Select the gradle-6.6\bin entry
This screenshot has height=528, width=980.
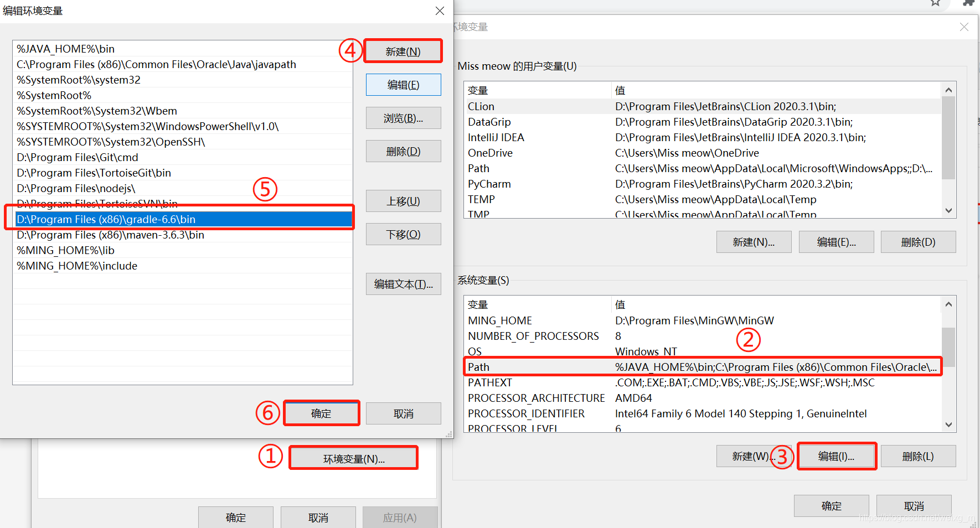pyautogui.click(x=183, y=219)
